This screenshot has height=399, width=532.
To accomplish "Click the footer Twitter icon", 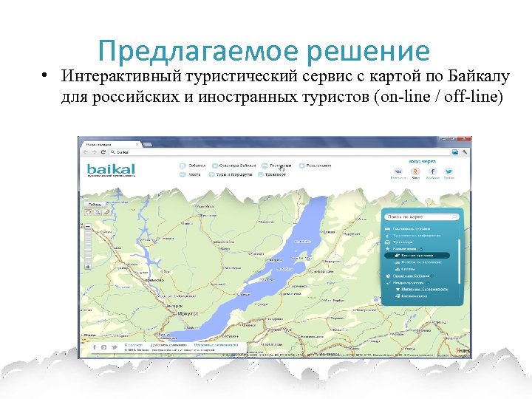I will point(114,347).
